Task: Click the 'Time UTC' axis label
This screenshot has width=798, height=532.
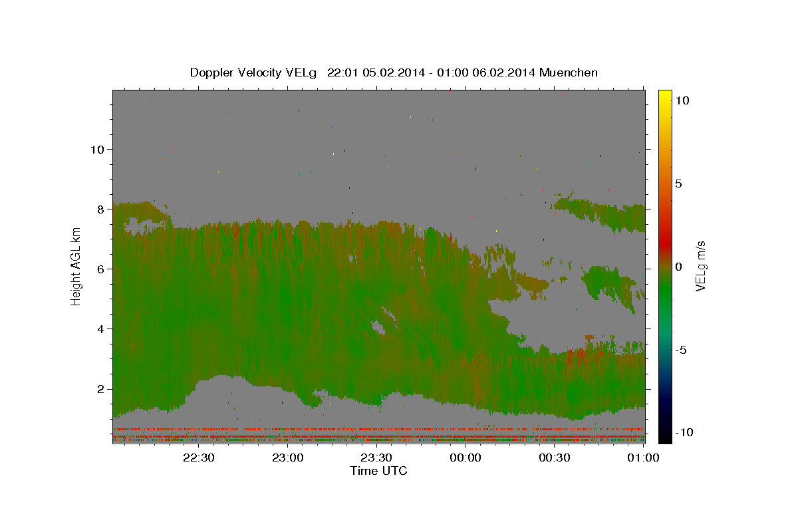Action: 378,471
